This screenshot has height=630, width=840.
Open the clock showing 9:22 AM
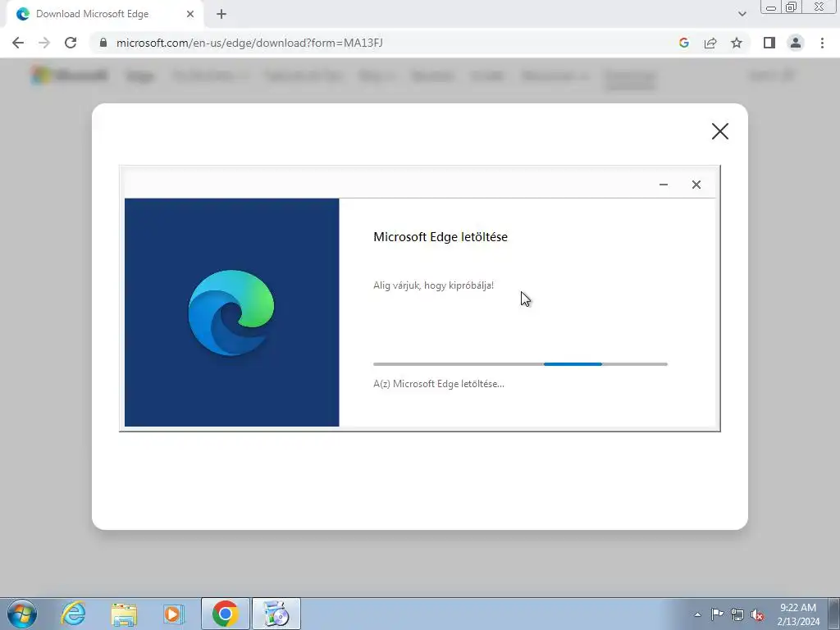click(x=798, y=614)
